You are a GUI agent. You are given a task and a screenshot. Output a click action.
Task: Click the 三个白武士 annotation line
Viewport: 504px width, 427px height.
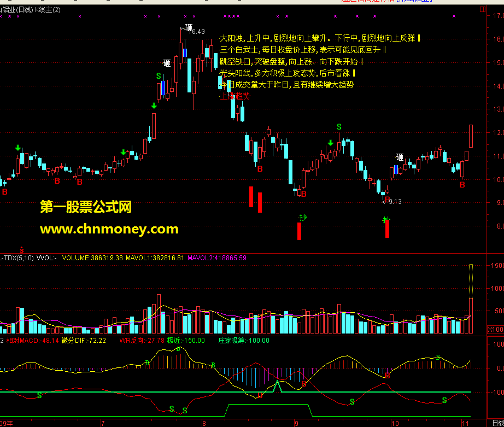click(x=303, y=50)
